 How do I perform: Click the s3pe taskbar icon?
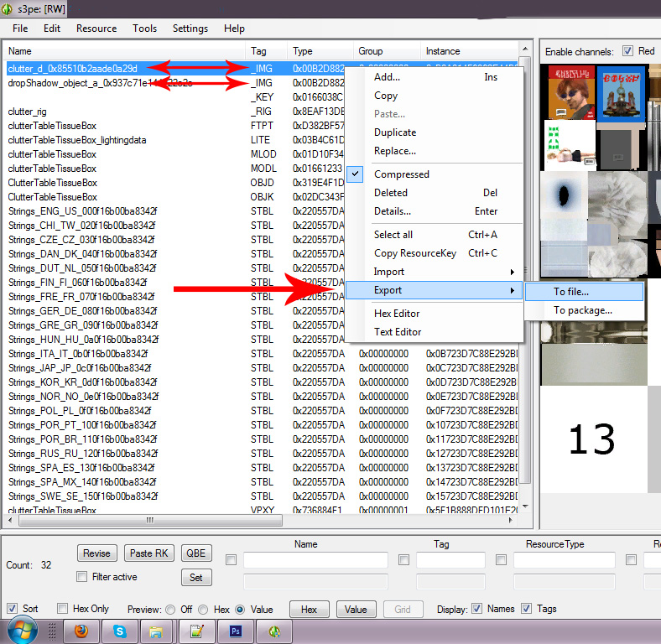[x=274, y=631]
